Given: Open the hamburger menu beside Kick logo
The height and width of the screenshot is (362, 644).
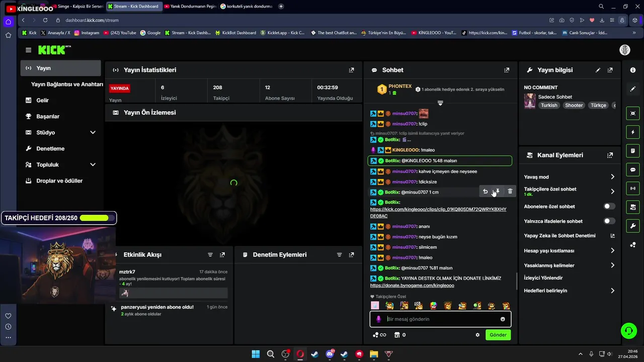Looking at the screenshot, I should [28, 50].
